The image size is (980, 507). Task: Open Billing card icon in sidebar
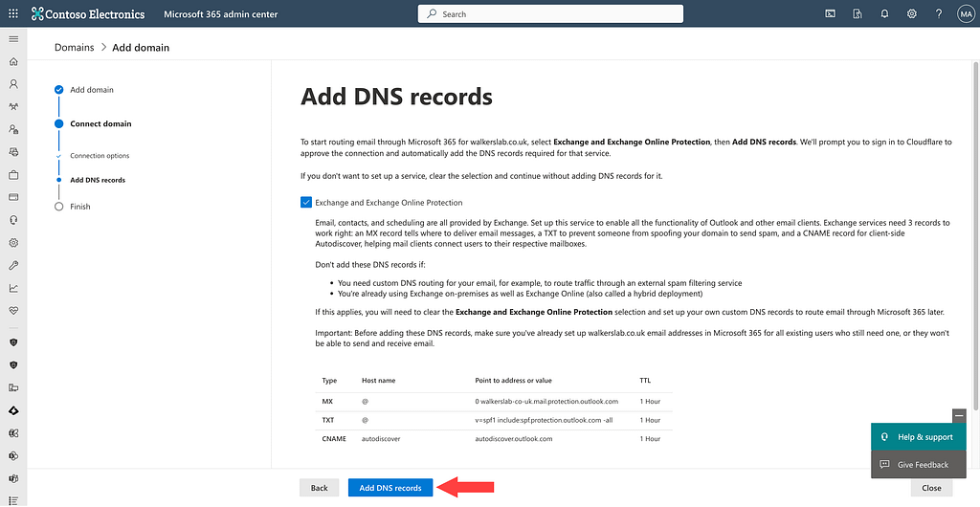[x=13, y=197]
